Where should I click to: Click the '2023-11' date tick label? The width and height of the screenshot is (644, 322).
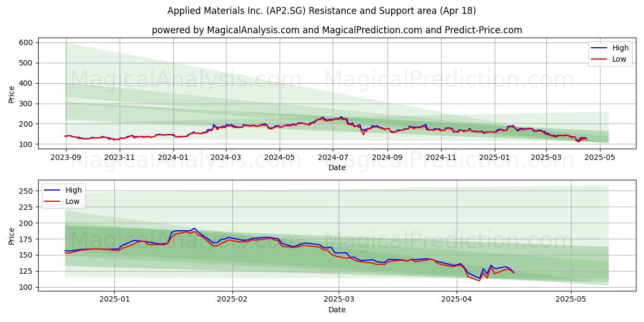click(119, 158)
